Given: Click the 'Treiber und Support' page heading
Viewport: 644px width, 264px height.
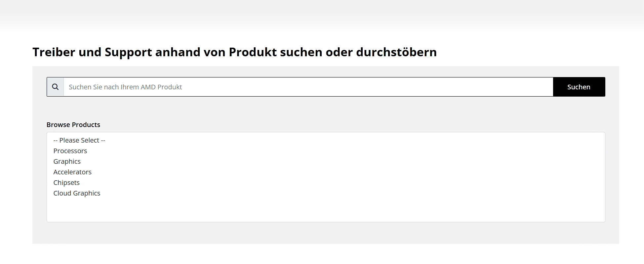Looking at the screenshot, I should 234,52.
